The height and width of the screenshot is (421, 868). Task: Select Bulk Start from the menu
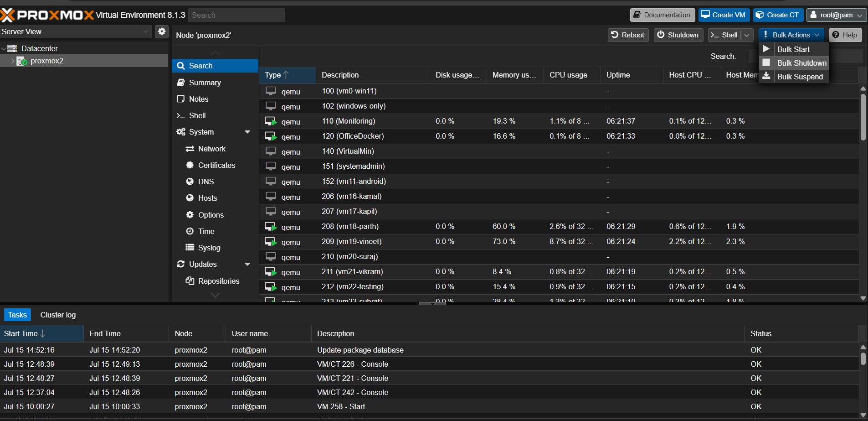point(793,49)
